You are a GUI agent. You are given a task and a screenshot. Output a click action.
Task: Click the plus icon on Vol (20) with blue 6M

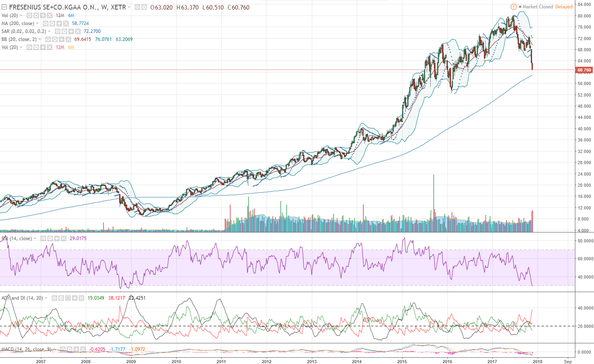coord(43,15)
